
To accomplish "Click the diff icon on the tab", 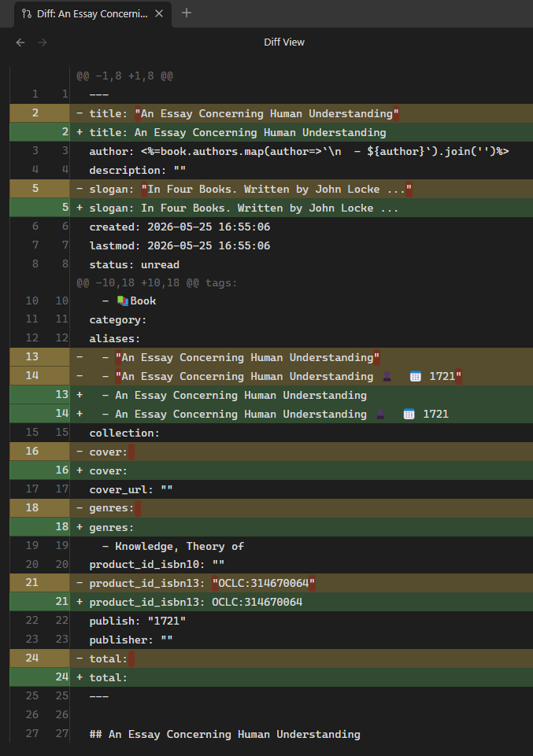I will pyautogui.click(x=27, y=14).
